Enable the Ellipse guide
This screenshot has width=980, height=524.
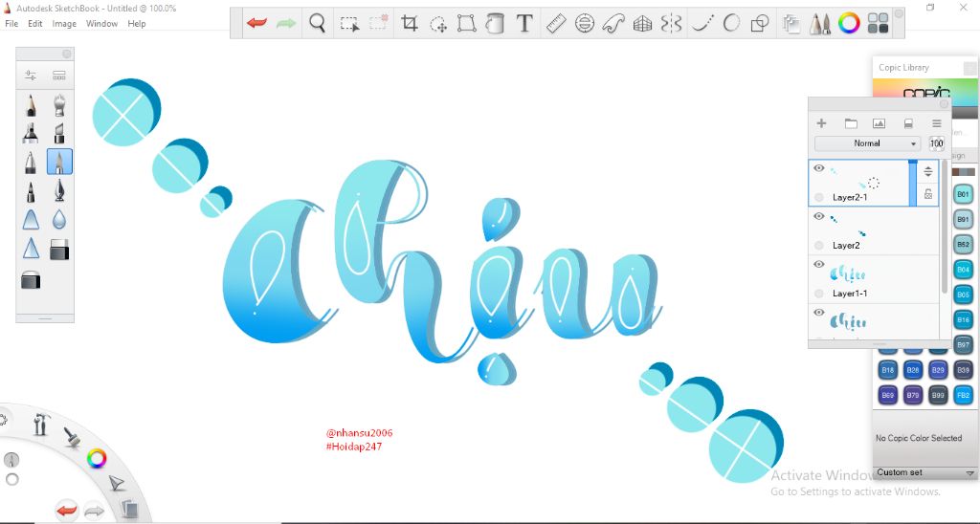tap(585, 24)
